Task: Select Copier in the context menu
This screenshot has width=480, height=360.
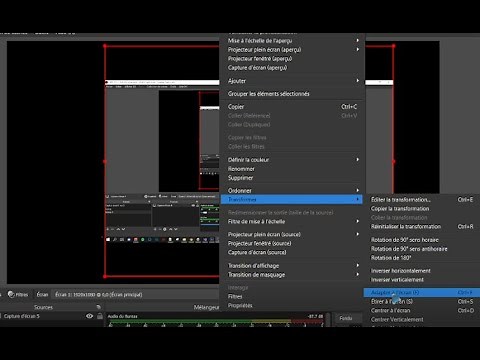Action: (292, 107)
